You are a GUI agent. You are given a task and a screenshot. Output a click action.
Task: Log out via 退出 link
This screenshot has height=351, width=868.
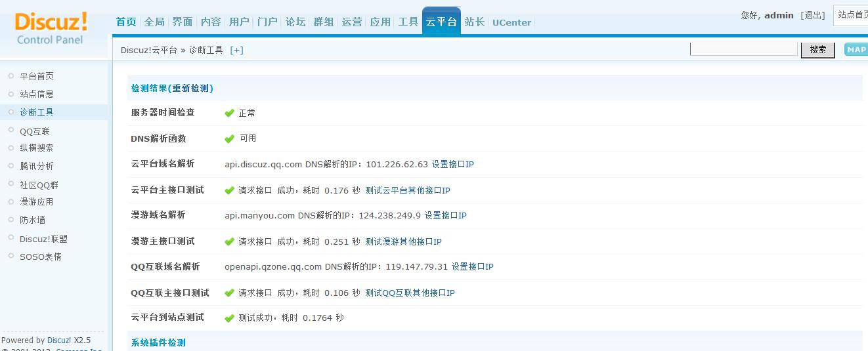click(x=813, y=15)
